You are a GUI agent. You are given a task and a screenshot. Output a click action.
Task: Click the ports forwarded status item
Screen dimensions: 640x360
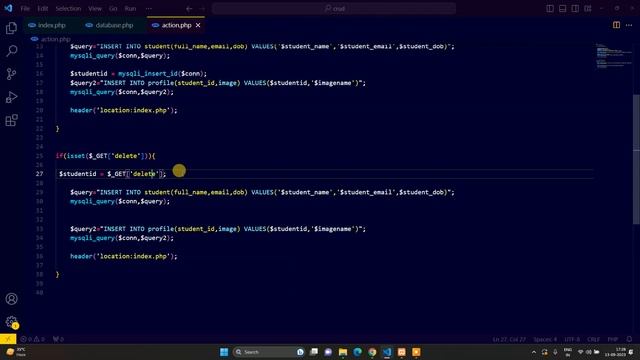click(x=58, y=339)
